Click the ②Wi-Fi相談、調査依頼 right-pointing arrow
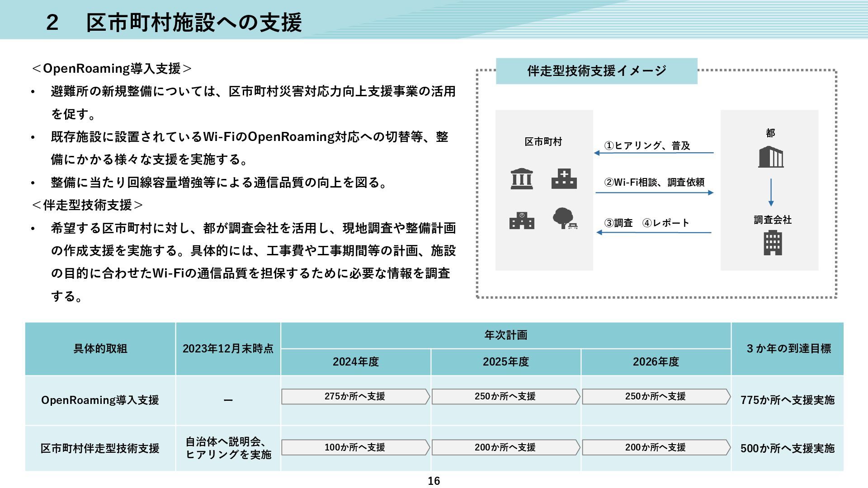868x488 pixels. click(654, 192)
